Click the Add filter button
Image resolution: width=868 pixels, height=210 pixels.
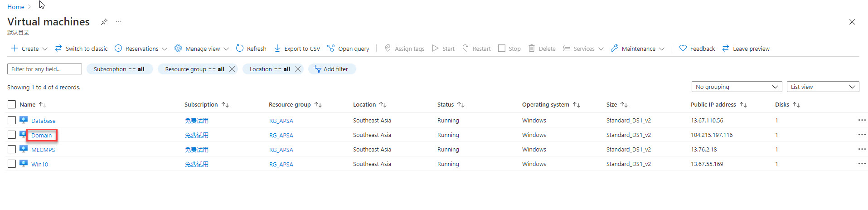coord(332,69)
